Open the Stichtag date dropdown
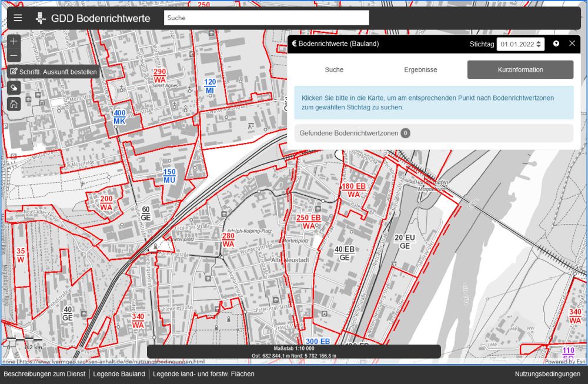588x384 pixels. (x=520, y=44)
